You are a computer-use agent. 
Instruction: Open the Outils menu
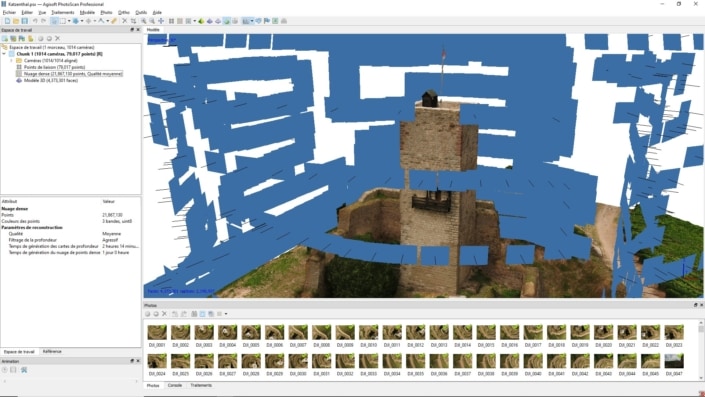[141, 13]
